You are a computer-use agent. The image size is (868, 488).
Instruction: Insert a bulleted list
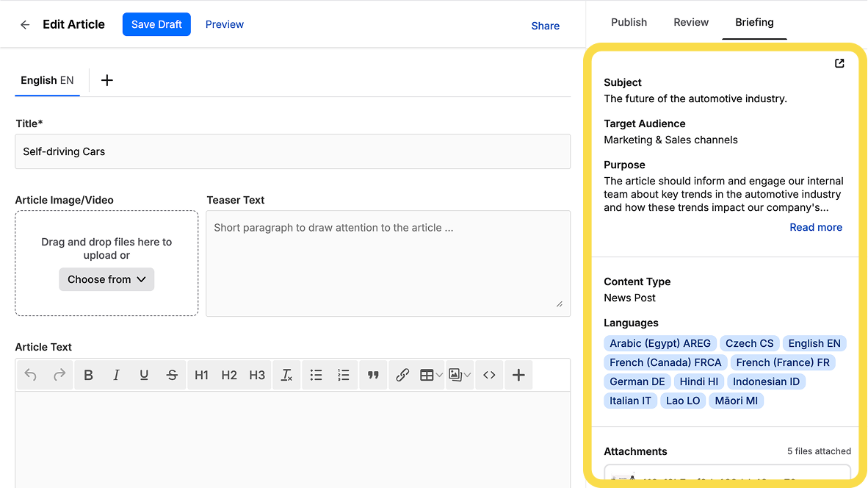[316, 375]
